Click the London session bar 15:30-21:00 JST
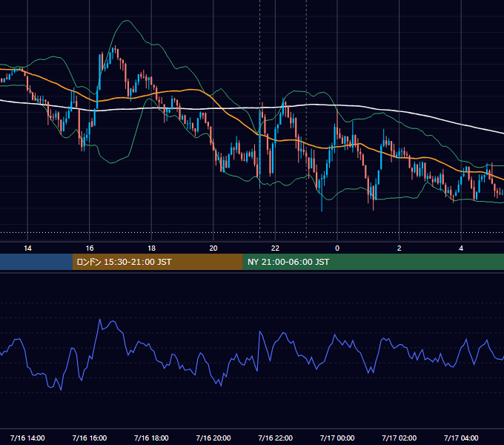 [157, 262]
